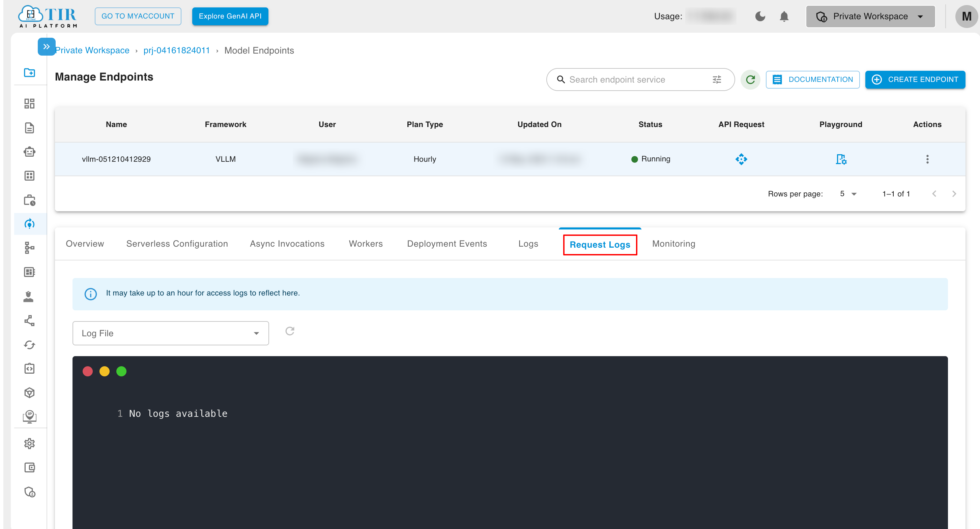This screenshot has width=980, height=529.
Task: Open the code clipboard icon in sidebar
Action: click(29, 369)
